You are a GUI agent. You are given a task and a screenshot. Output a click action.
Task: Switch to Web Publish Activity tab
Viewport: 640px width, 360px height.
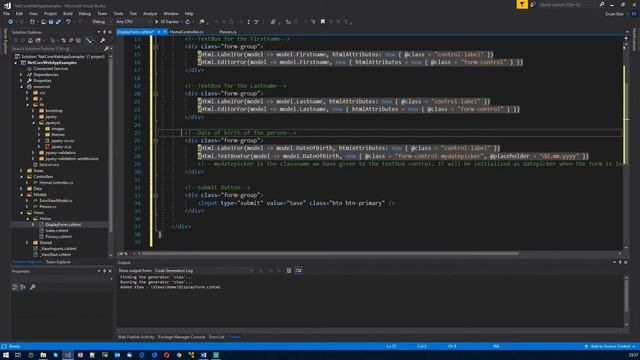click(x=136, y=337)
